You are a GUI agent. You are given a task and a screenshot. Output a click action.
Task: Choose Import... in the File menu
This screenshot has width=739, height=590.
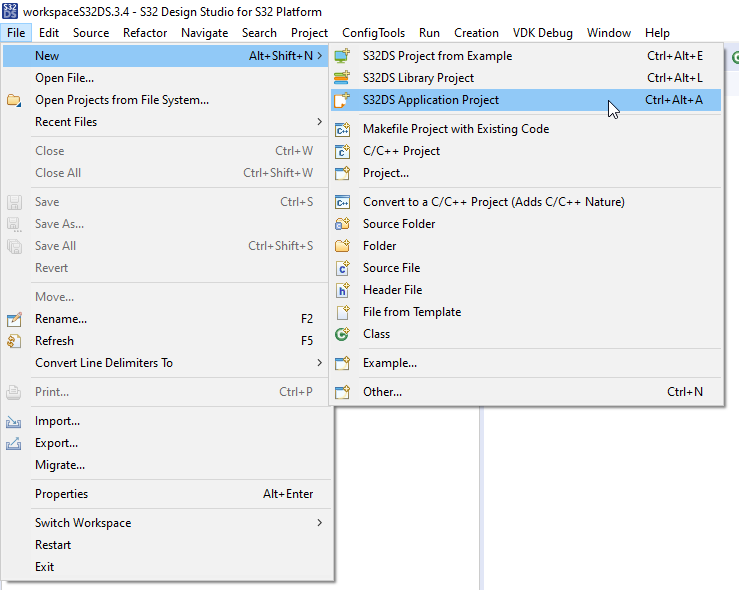166,421
